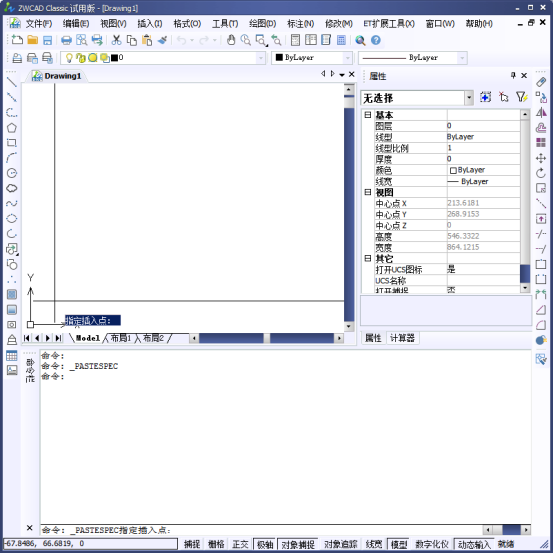Click the New drawing icon

click(17, 40)
